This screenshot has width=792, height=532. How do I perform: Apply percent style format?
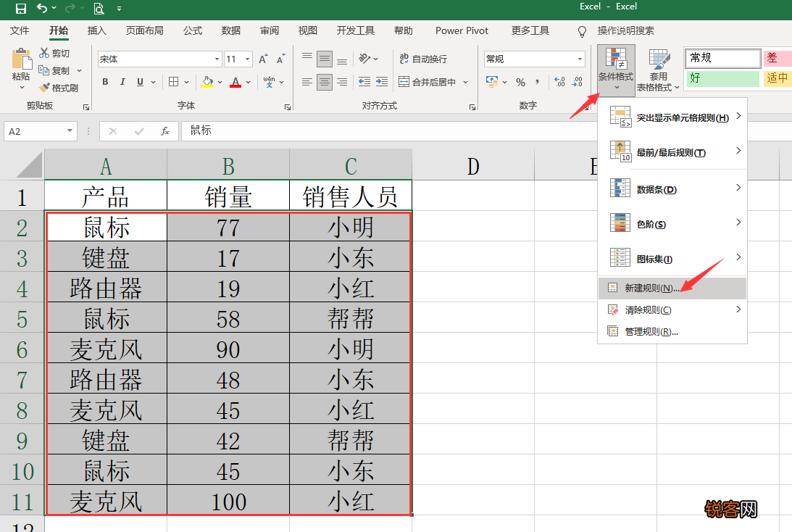click(521, 82)
